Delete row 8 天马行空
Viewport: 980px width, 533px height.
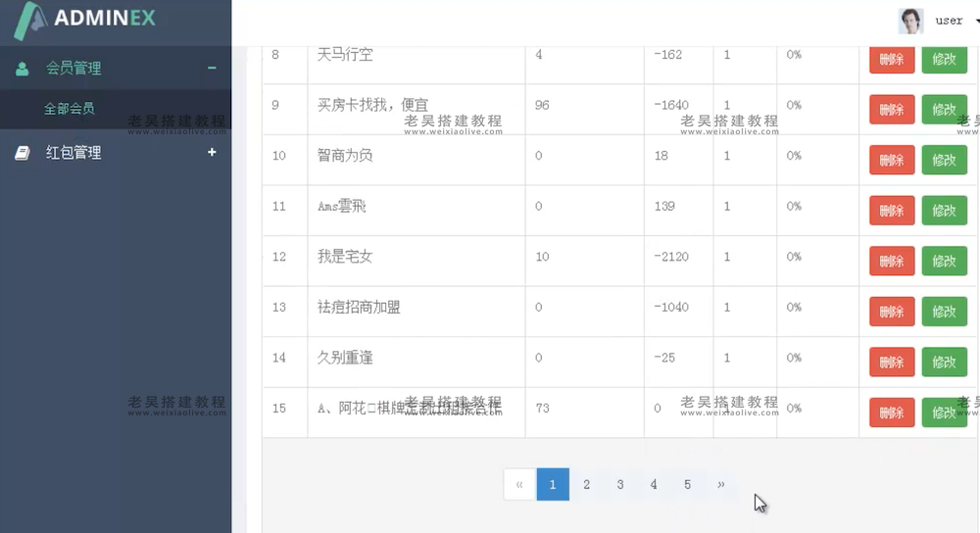click(892, 60)
